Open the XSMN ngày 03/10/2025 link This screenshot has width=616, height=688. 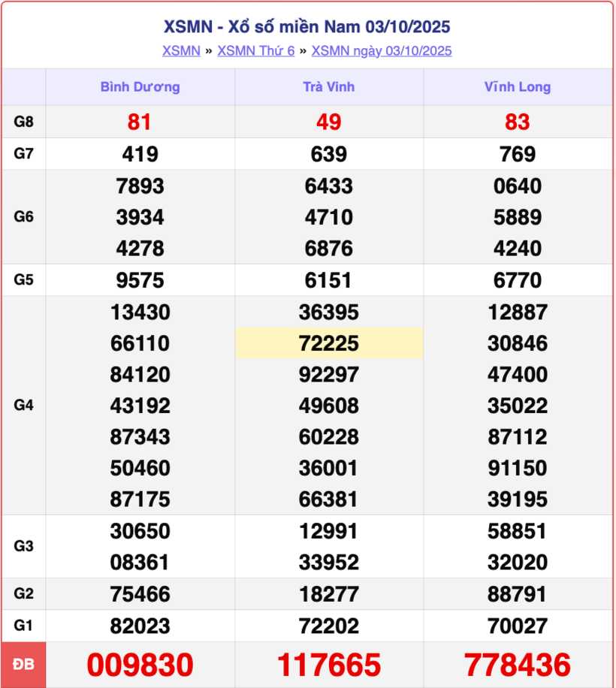[x=381, y=51]
